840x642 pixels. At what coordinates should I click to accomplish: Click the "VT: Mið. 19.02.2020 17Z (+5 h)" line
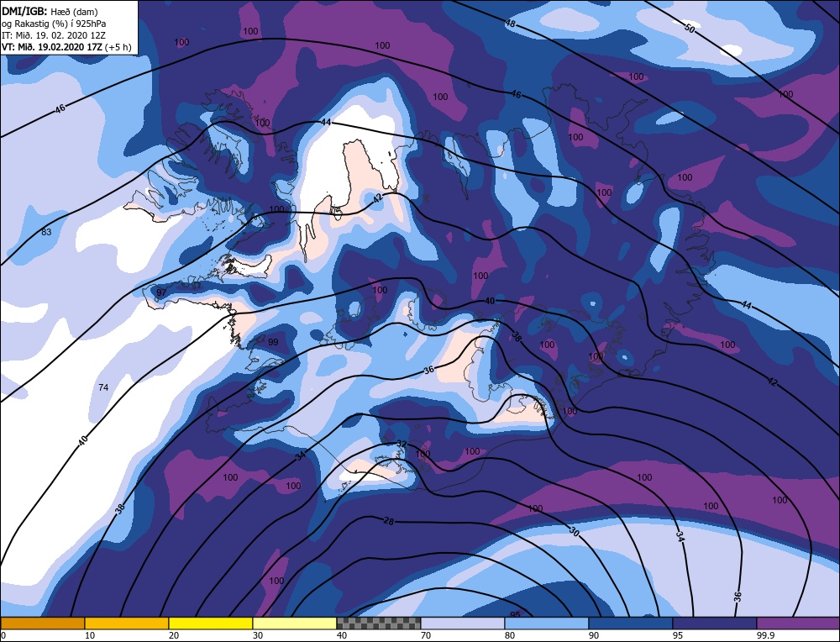pyautogui.click(x=66, y=47)
